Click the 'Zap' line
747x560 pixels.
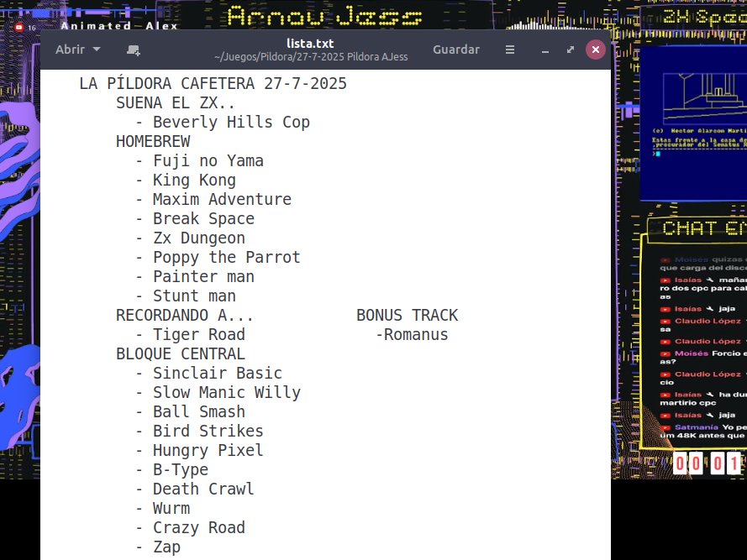[158, 547]
